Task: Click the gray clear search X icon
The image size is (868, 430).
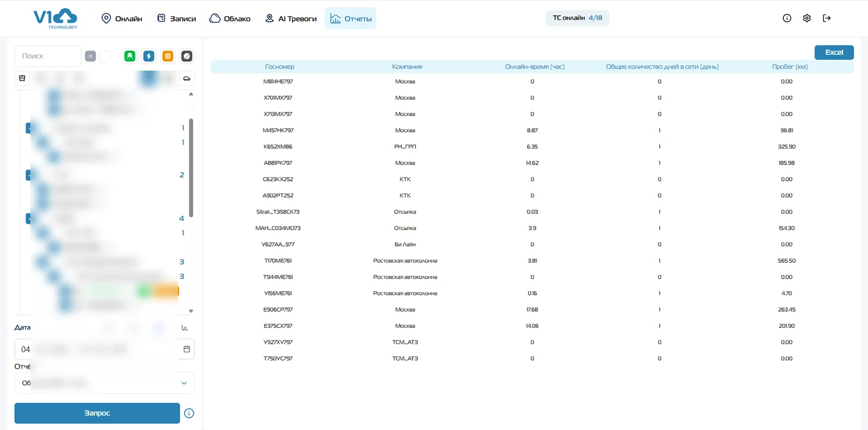Action: point(91,56)
